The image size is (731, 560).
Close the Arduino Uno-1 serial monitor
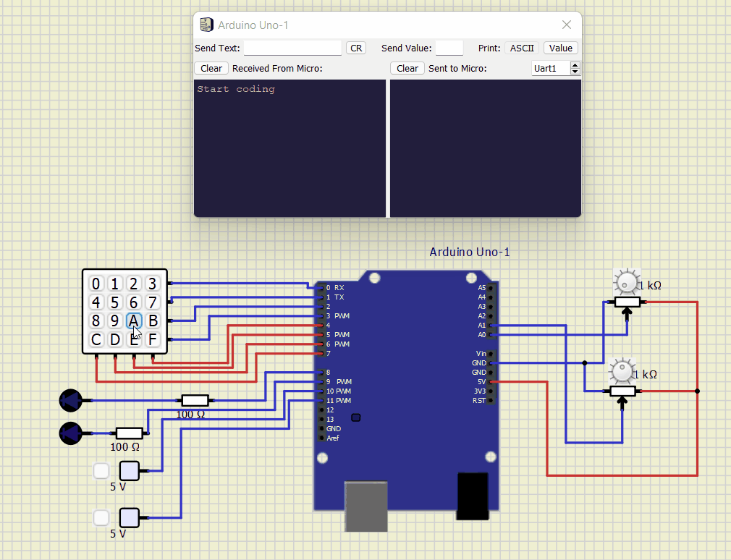[x=567, y=25]
